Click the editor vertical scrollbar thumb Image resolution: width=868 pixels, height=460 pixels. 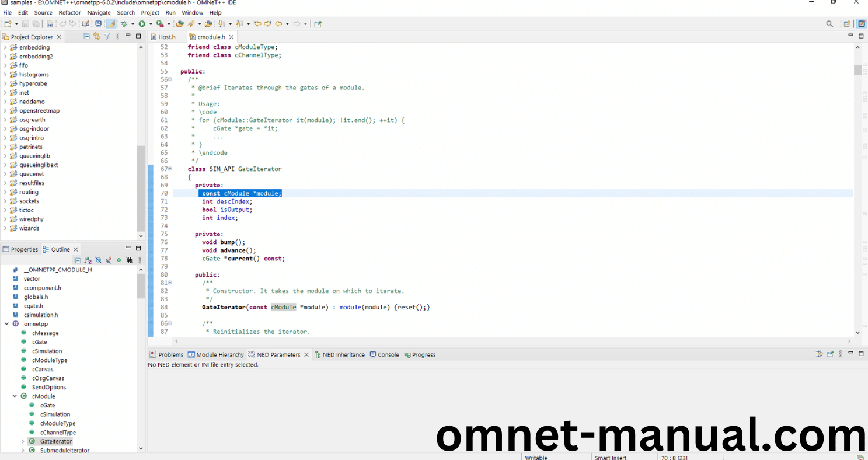857,70
